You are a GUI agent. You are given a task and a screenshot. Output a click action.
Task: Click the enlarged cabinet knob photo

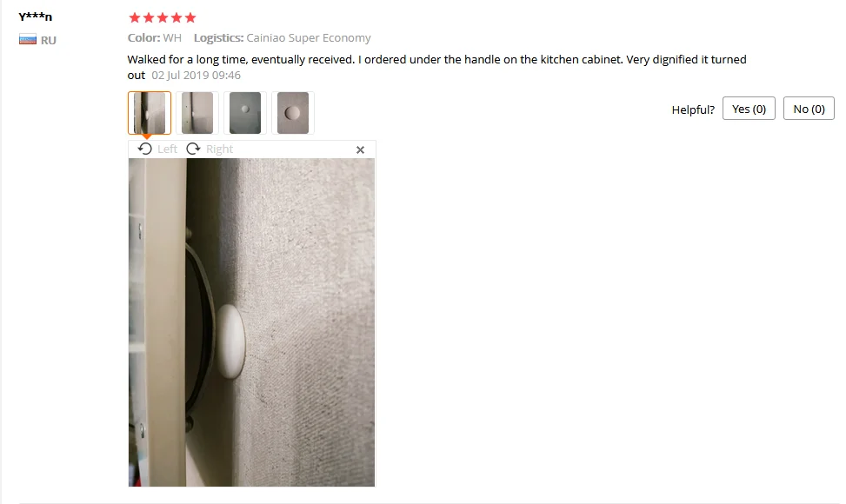[251, 322]
